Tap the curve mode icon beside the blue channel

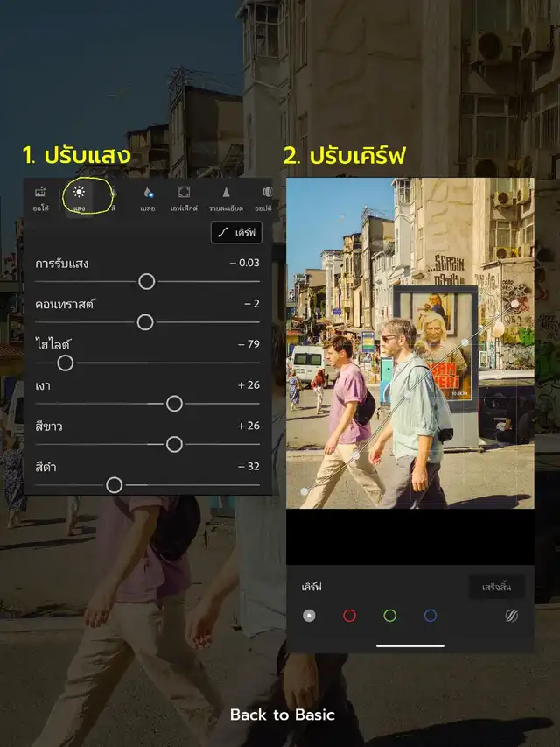point(512,616)
